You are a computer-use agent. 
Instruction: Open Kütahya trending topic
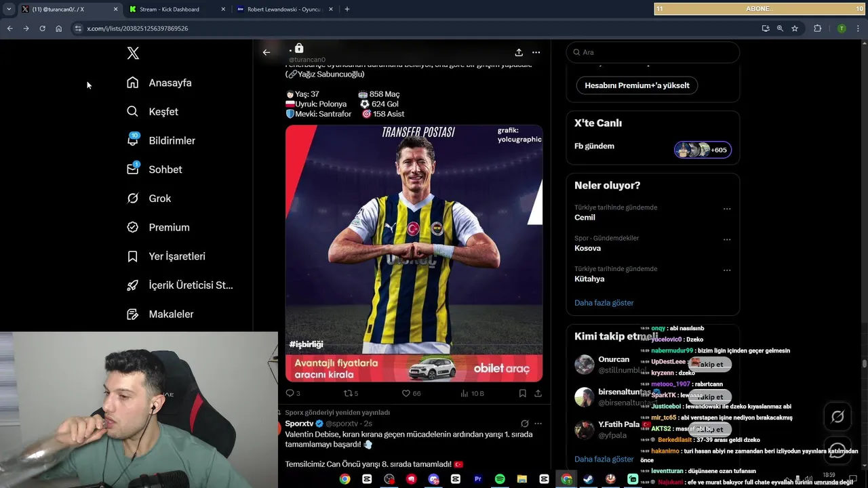point(589,279)
